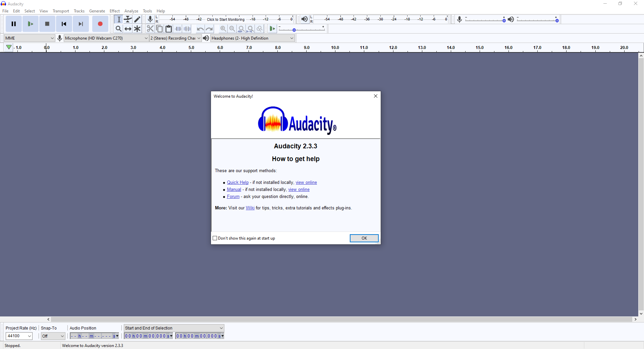Open the Analyze menu
644x349 pixels.
point(131,11)
